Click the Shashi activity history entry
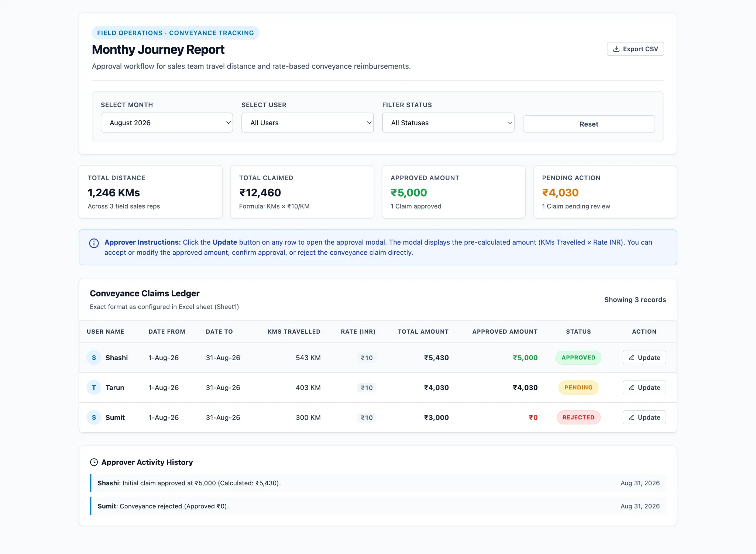This screenshot has width=756, height=554. click(378, 483)
